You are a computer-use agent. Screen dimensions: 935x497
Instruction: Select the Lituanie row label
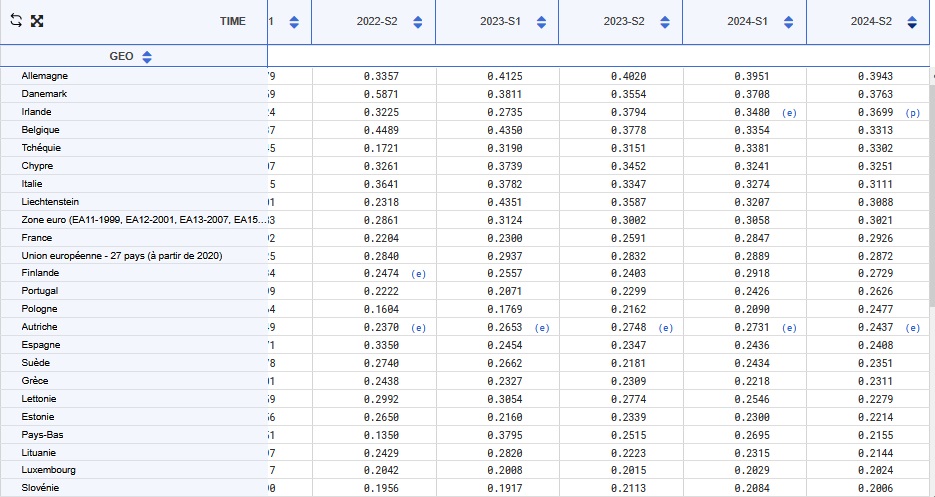39,452
